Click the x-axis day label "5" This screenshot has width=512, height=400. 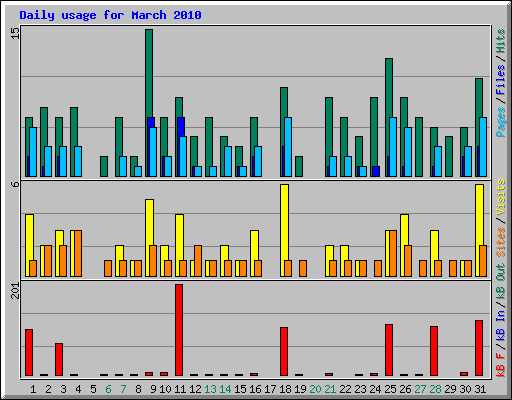[x=93, y=389]
